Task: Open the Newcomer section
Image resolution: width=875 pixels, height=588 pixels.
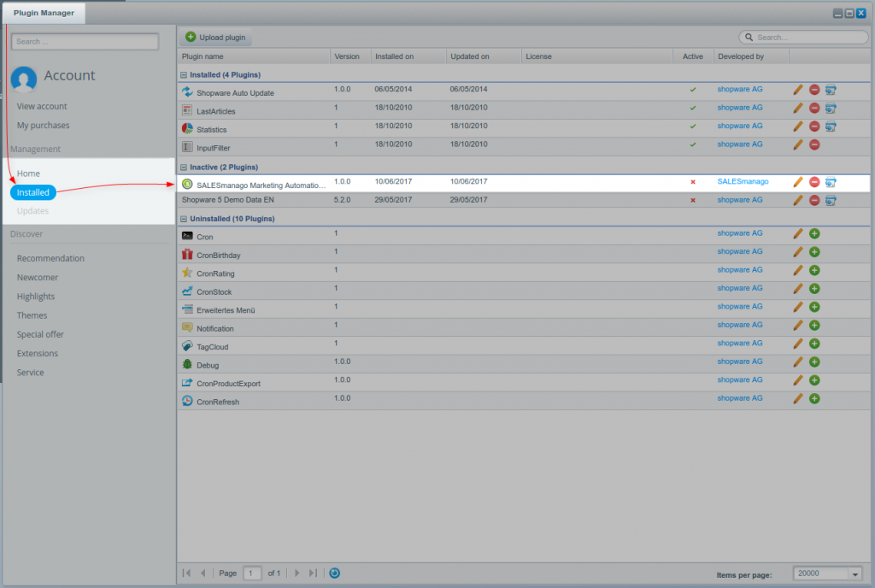Action: (x=38, y=277)
